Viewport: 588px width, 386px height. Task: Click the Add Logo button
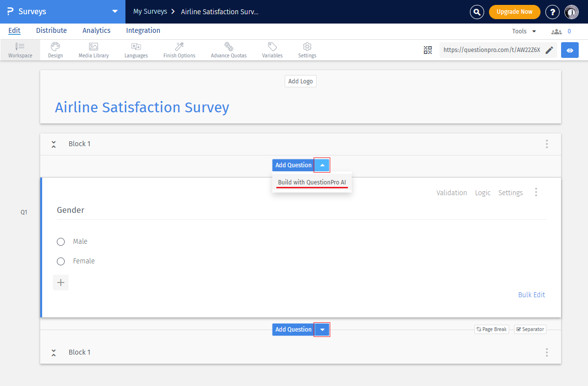click(300, 81)
